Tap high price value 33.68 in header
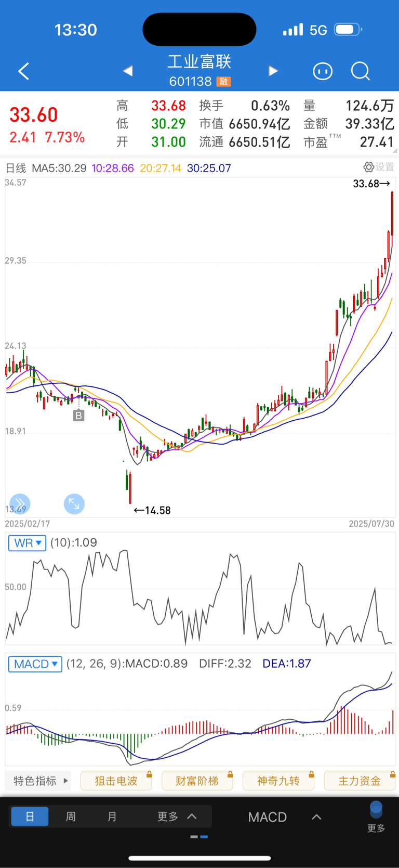Viewport: 399px width, 868px height. point(168,106)
